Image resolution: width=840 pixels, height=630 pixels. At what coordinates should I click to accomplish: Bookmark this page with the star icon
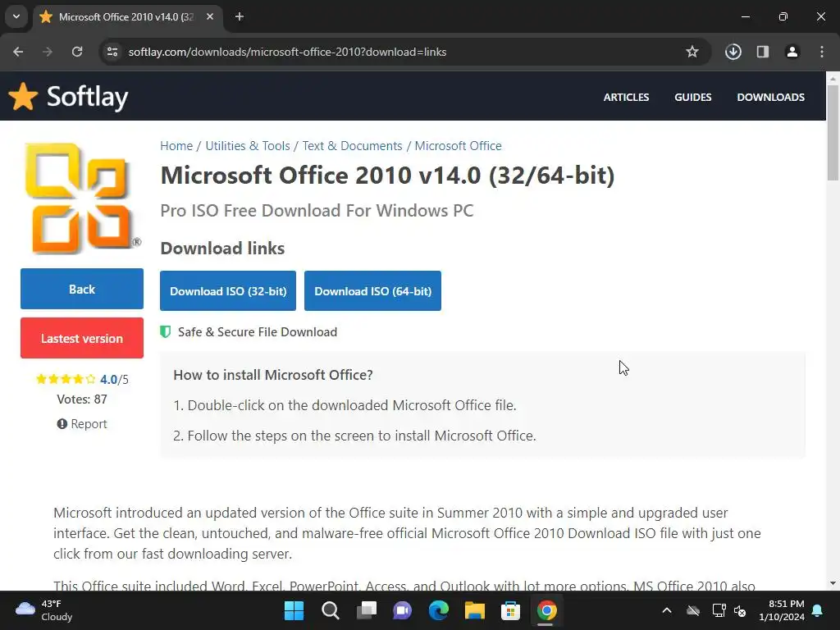pos(692,52)
